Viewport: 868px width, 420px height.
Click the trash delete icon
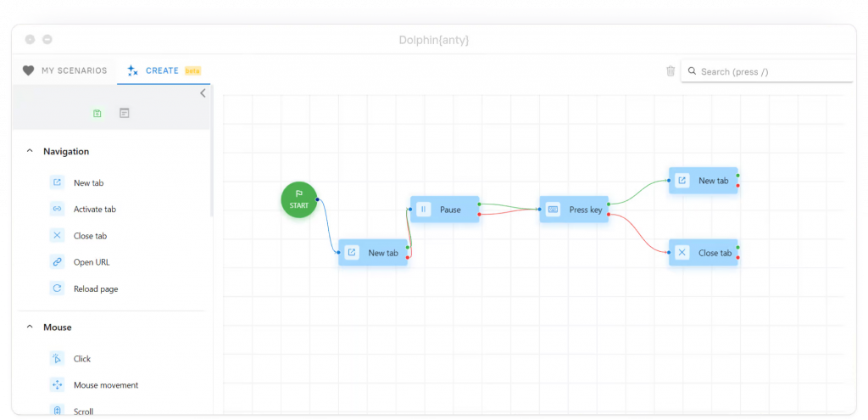click(670, 71)
